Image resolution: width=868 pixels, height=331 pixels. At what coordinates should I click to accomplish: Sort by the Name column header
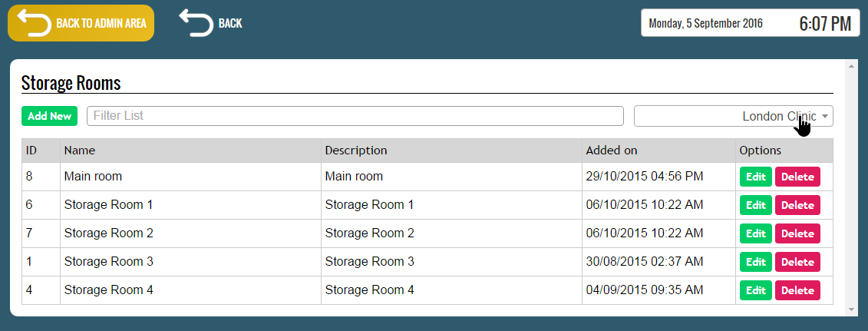[80, 151]
